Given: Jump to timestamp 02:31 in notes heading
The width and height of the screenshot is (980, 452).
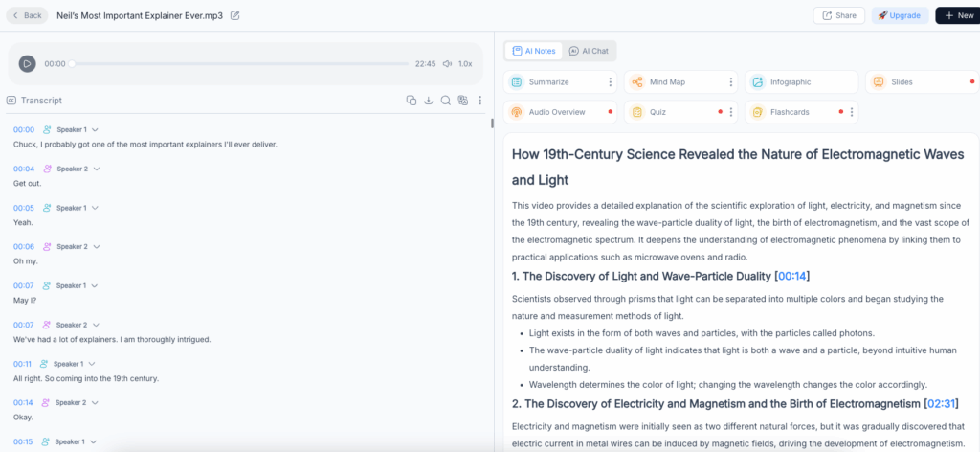Looking at the screenshot, I should point(941,404).
